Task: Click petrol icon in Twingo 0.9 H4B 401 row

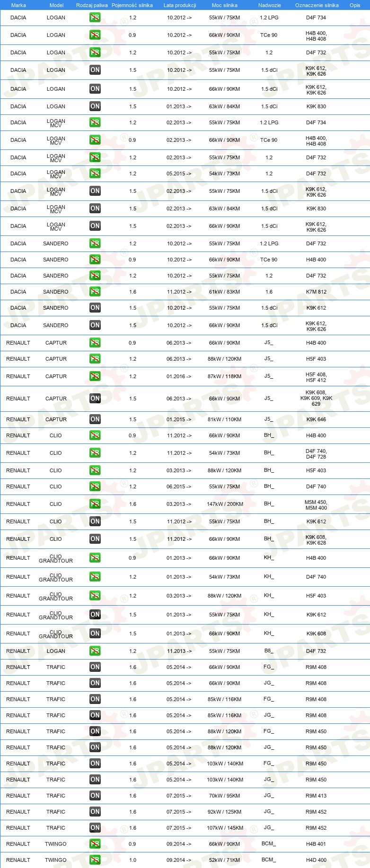Action: 95,844
